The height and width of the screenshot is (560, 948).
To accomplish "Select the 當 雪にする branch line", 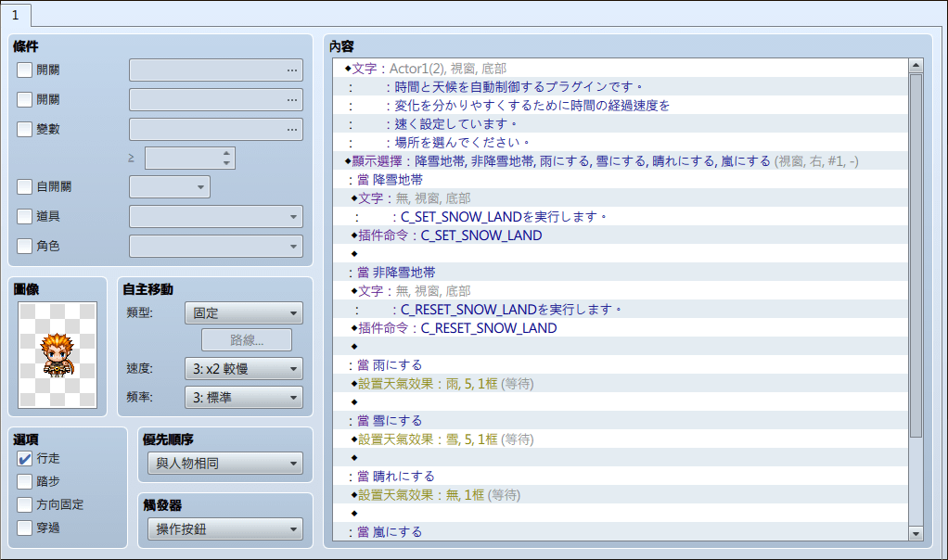I will (x=621, y=420).
